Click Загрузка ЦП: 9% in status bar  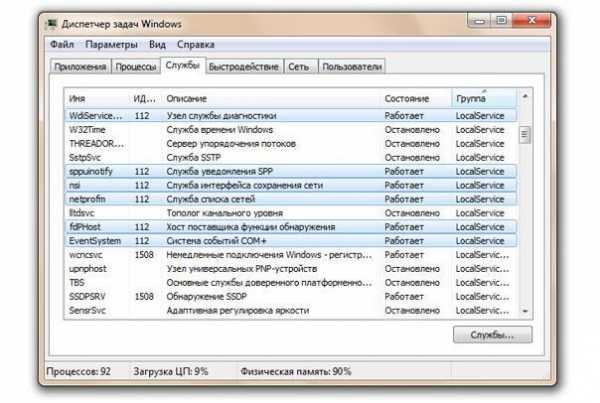pos(171,372)
